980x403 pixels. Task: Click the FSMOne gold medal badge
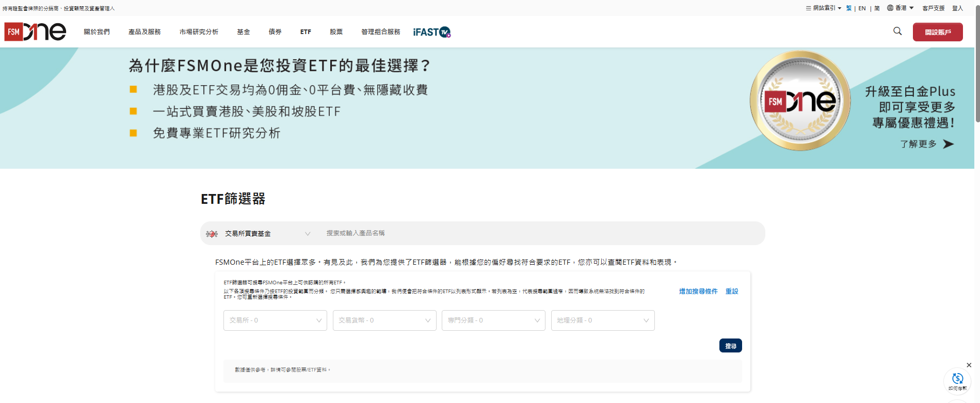click(x=800, y=101)
